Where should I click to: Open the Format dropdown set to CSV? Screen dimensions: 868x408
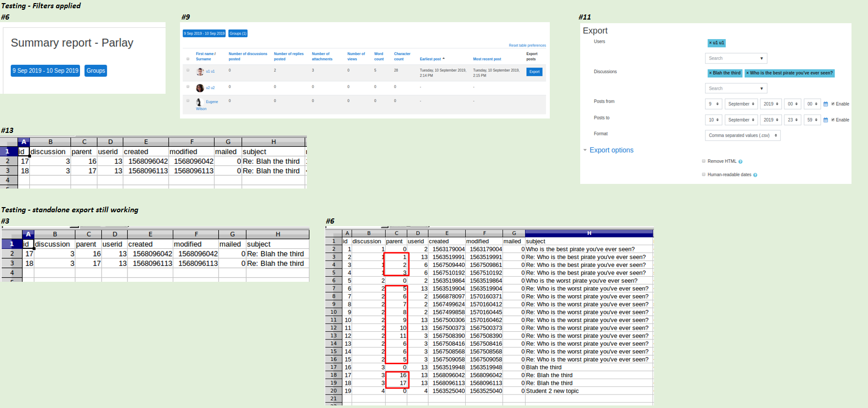(x=743, y=135)
